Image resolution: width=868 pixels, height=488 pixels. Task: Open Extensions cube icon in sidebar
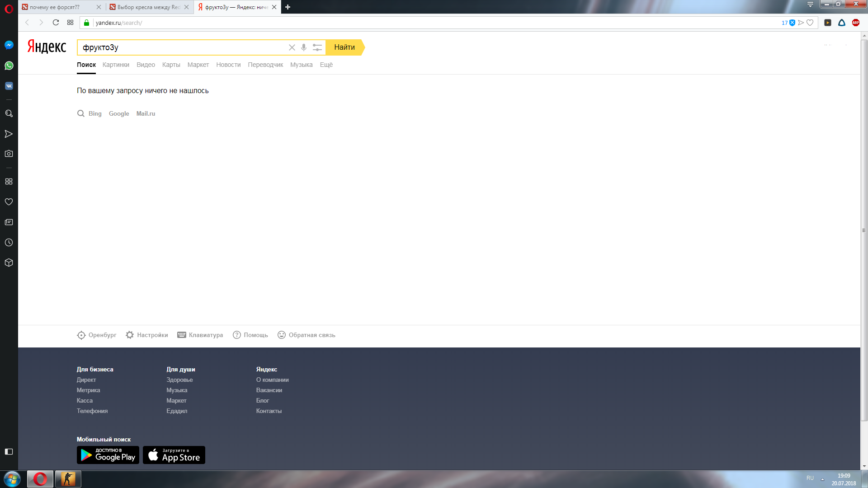click(x=9, y=263)
